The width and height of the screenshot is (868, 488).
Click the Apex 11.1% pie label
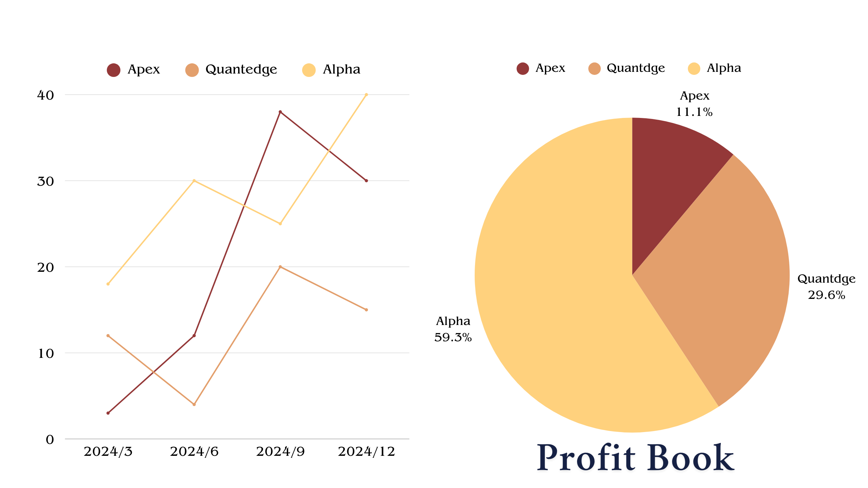point(694,104)
